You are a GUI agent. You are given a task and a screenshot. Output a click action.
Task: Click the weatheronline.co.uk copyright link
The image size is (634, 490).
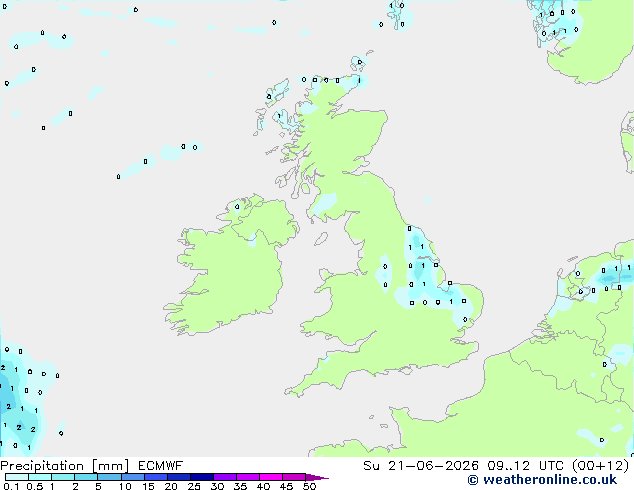pyautogui.click(x=542, y=480)
